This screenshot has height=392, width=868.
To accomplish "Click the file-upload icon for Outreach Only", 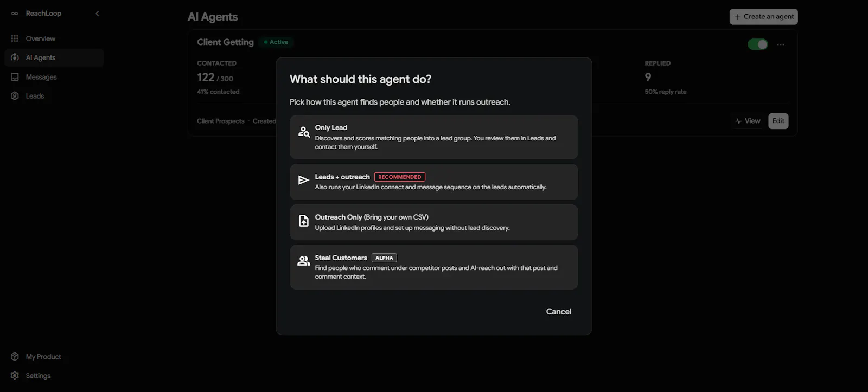I will point(304,221).
